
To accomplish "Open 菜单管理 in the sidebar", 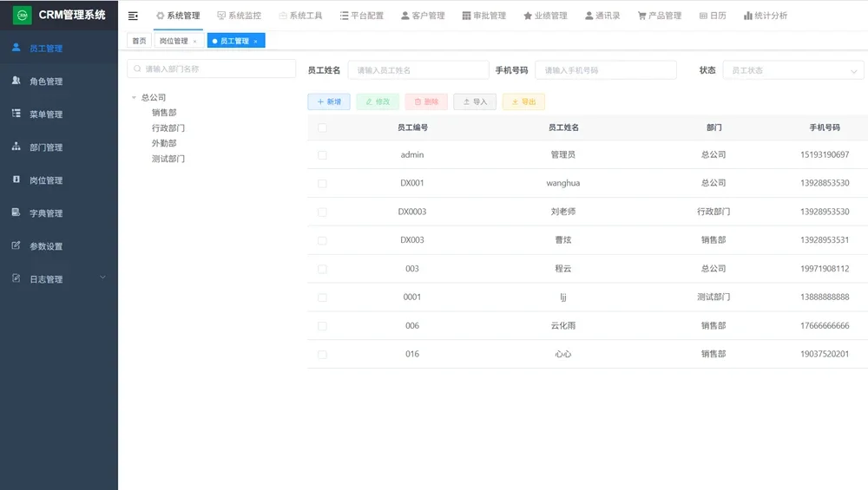I will pyautogui.click(x=45, y=114).
